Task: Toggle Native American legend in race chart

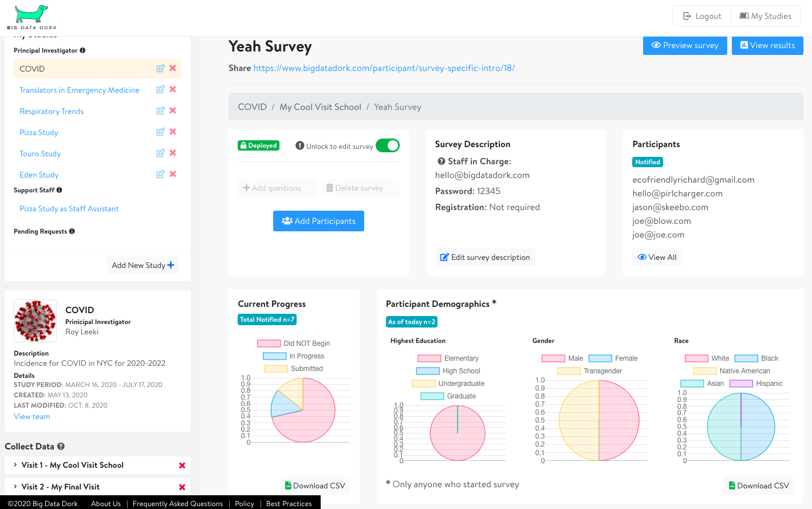Action: coord(731,371)
